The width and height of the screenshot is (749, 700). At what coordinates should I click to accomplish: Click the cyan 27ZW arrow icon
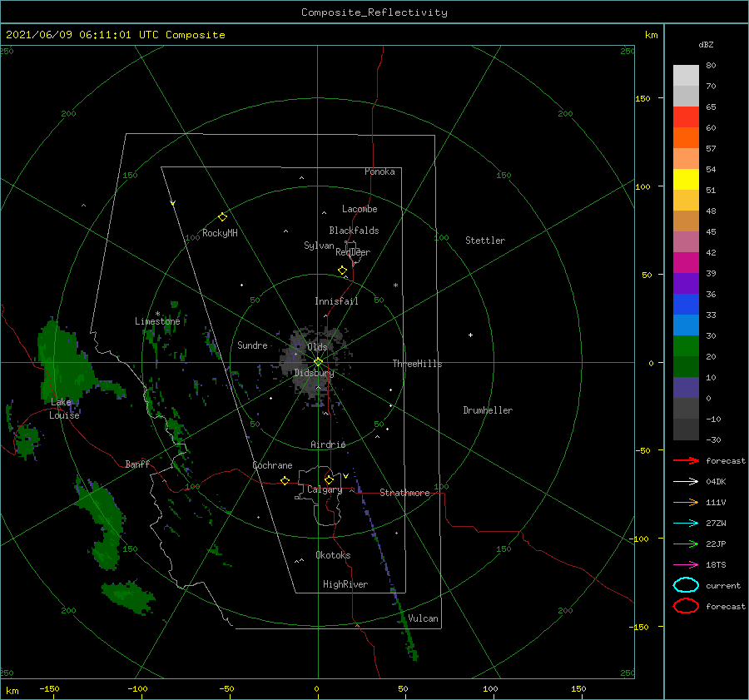click(686, 524)
